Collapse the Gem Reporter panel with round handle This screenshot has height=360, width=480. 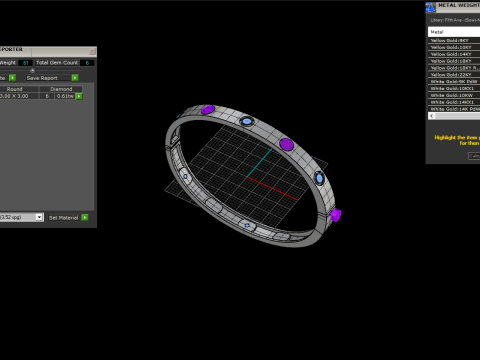pos(32,70)
